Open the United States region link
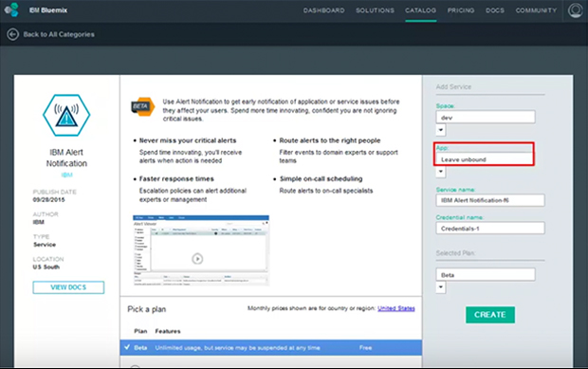The width and height of the screenshot is (588, 369). coord(396,308)
